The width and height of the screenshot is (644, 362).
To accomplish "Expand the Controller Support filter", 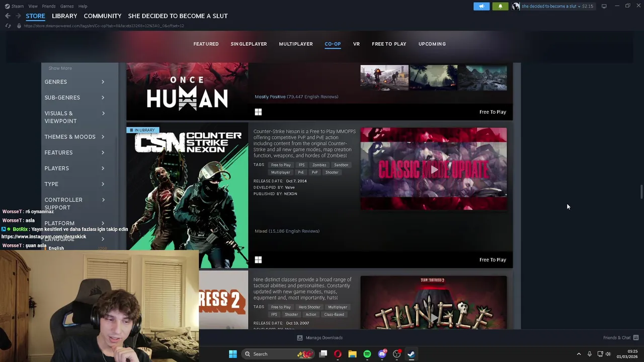I will pos(74,204).
